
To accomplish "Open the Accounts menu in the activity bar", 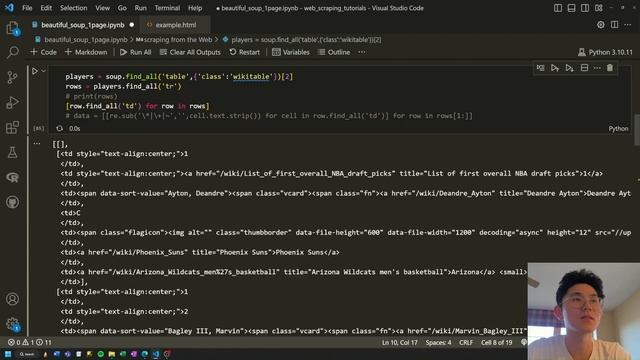I will click(13, 299).
